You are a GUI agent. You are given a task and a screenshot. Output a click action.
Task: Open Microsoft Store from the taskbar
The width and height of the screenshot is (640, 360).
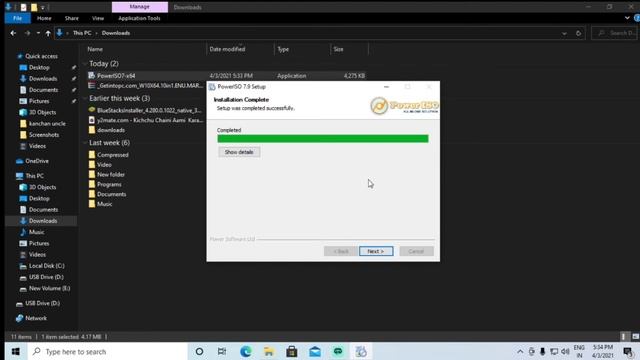[x=292, y=351]
